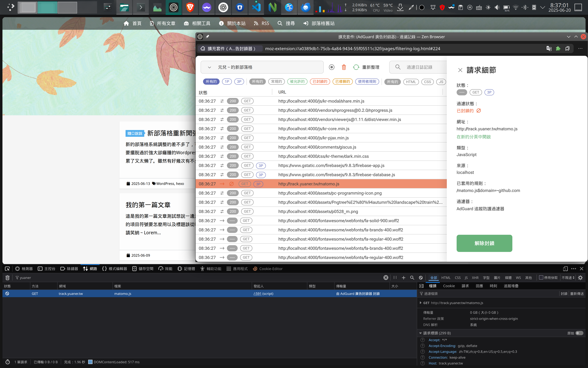The height and width of the screenshot is (368, 588).
Task: Clear network requests with trash icon
Action: point(8,278)
